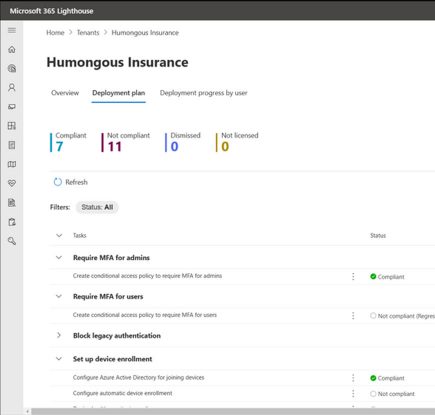Click the Tasks column header
The height and width of the screenshot is (415, 435).
click(x=80, y=235)
